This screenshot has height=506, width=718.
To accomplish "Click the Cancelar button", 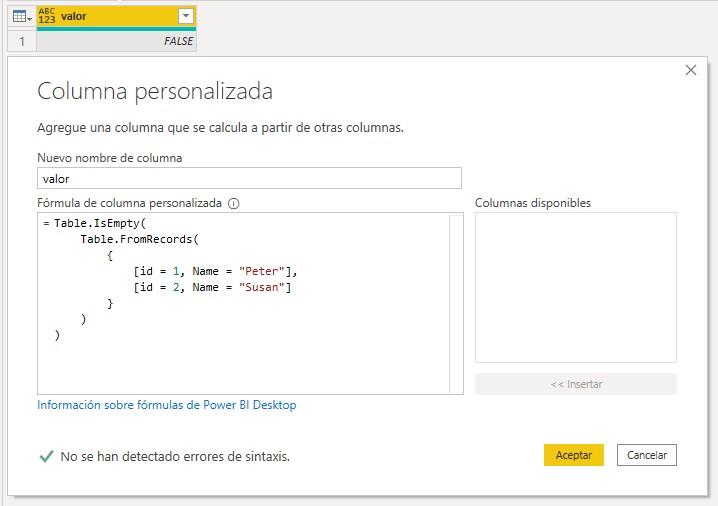I will [647, 455].
